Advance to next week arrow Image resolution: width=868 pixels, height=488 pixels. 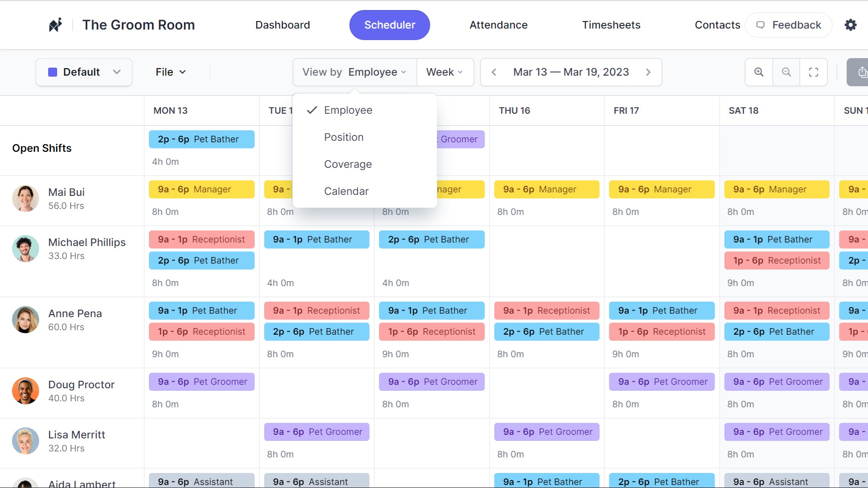[648, 72]
